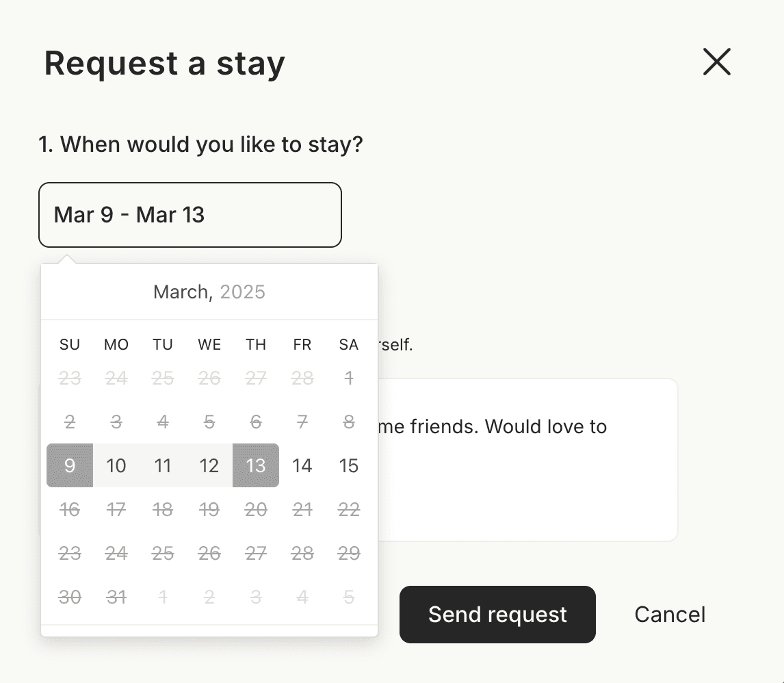This screenshot has width=784, height=683.
Task: Click the disabled March 4 date
Action: 163,422
